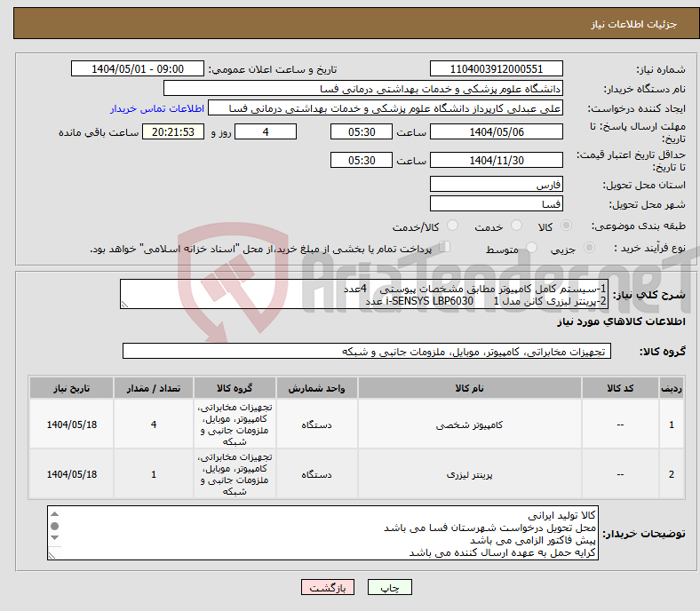This screenshot has height=611, width=700.
Task: Click the چاپ (print) button
Action: (389, 587)
